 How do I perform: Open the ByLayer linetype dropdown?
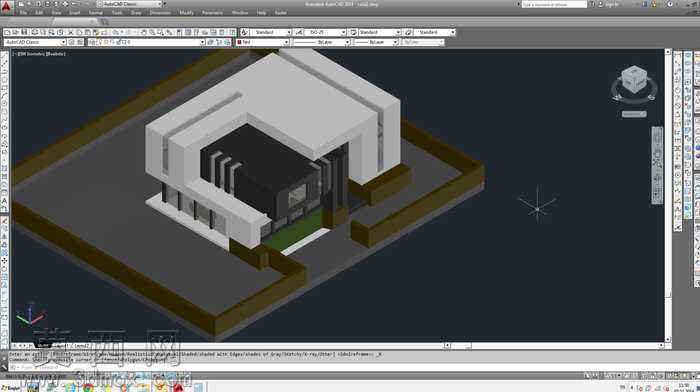(347, 42)
